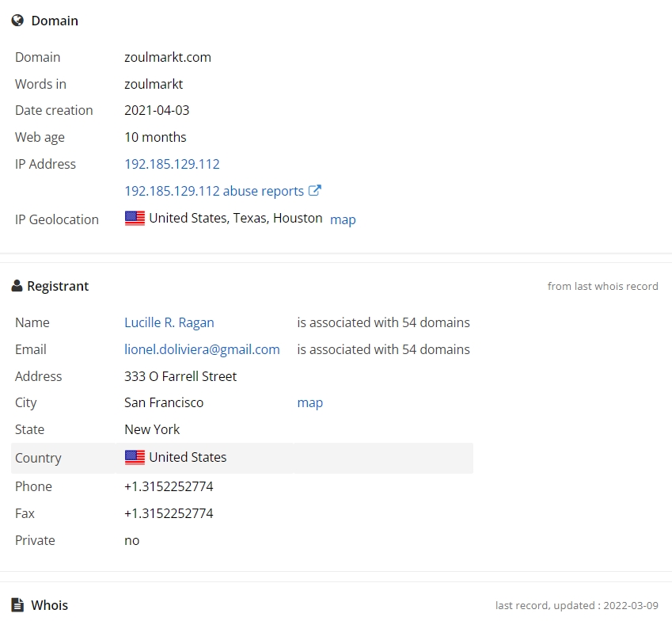The image size is (672, 621).
Task: Select the domain value zoulmarkt.com
Action: pos(168,57)
